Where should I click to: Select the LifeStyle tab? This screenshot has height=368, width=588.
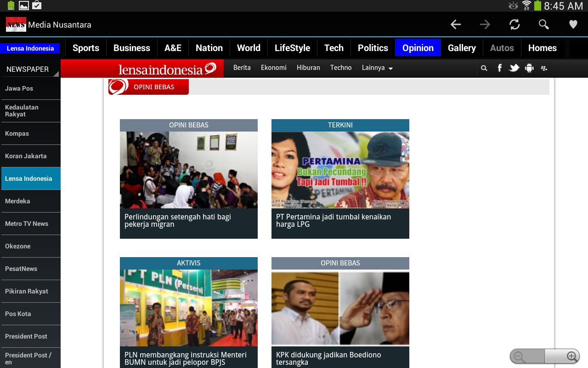click(x=292, y=48)
